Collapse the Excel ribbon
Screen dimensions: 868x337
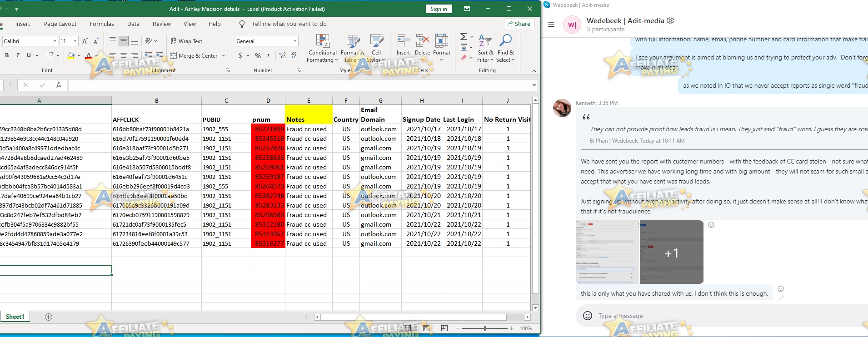click(x=534, y=71)
